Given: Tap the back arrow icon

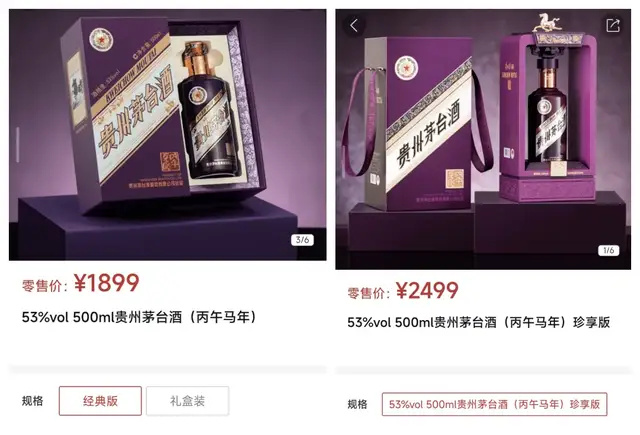Looking at the screenshot, I should pyautogui.click(x=354, y=26).
